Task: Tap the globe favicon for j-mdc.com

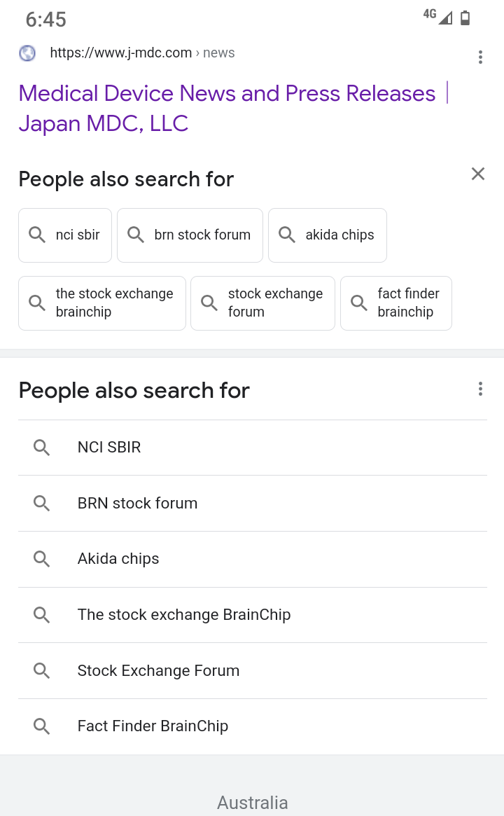Action: pyautogui.click(x=27, y=53)
